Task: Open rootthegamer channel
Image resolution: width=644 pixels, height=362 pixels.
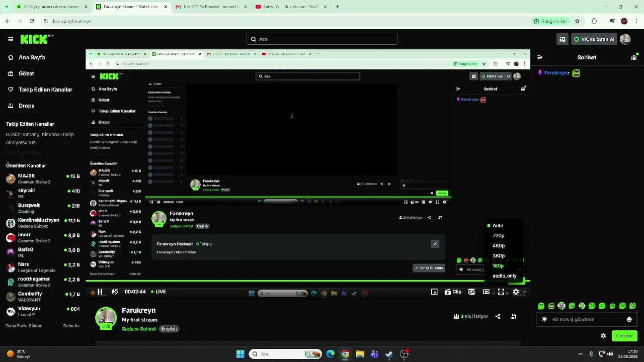Action: (43, 282)
